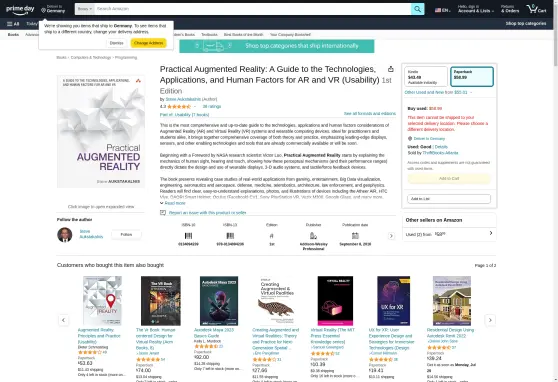
Task: Submit search with the magnifier button
Action: point(417,9)
